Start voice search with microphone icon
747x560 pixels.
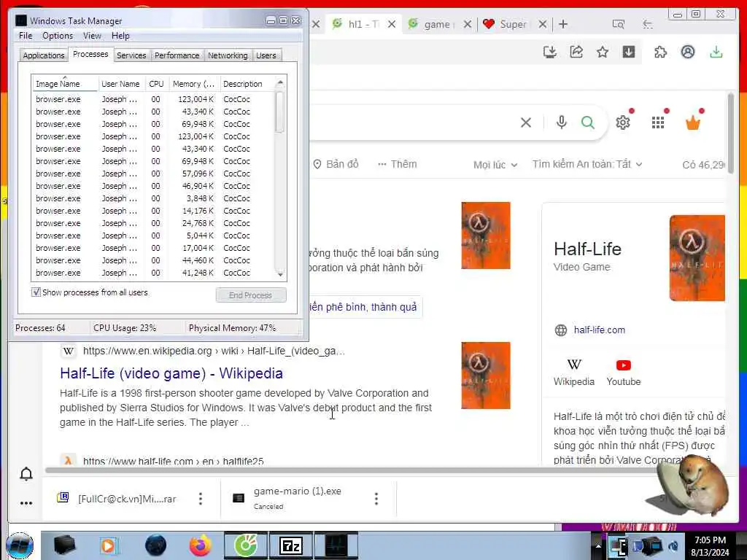pos(562,122)
